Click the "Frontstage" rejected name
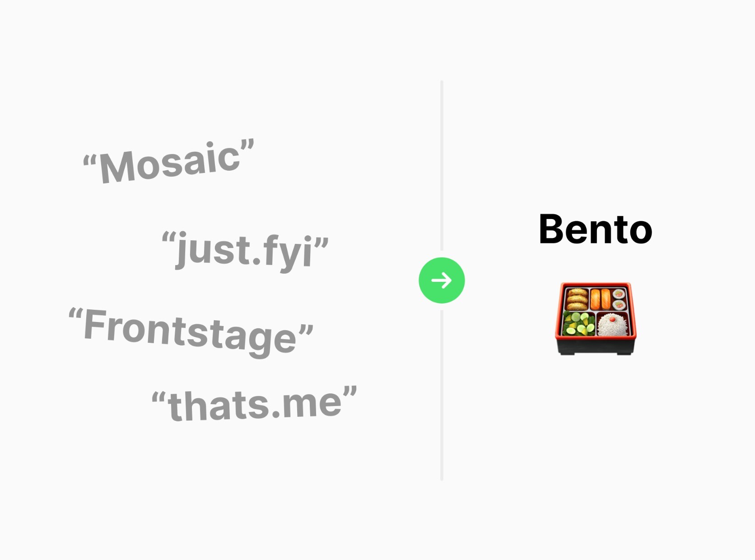Image resolution: width=755 pixels, height=560 pixels. 190,331
